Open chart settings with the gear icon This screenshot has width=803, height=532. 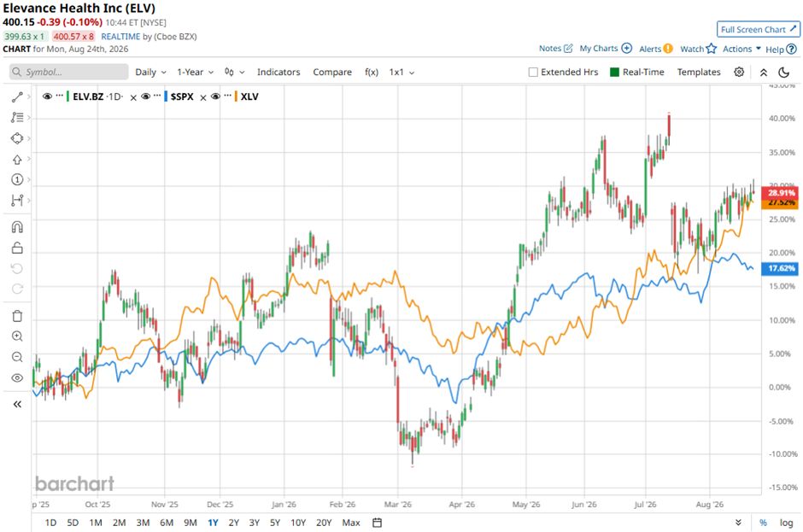pos(739,73)
